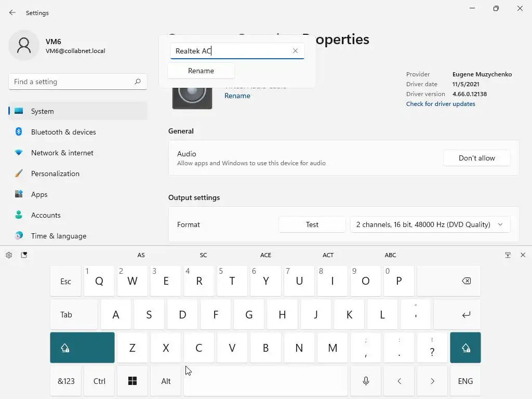Click the VM6@collabnet.local account text

tap(75, 51)
